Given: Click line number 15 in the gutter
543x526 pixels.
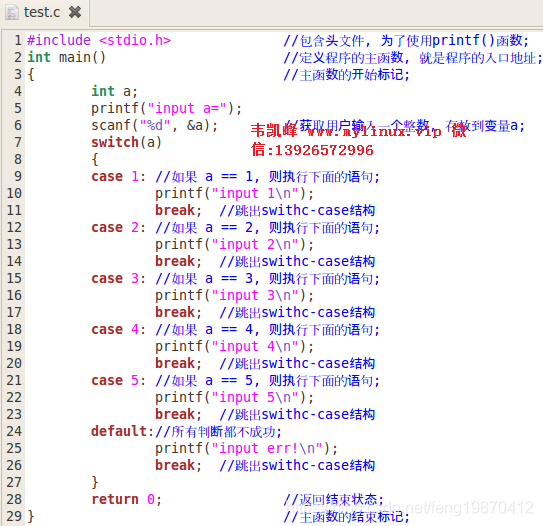Looking at the screenshot, I should tap(14, 278).
